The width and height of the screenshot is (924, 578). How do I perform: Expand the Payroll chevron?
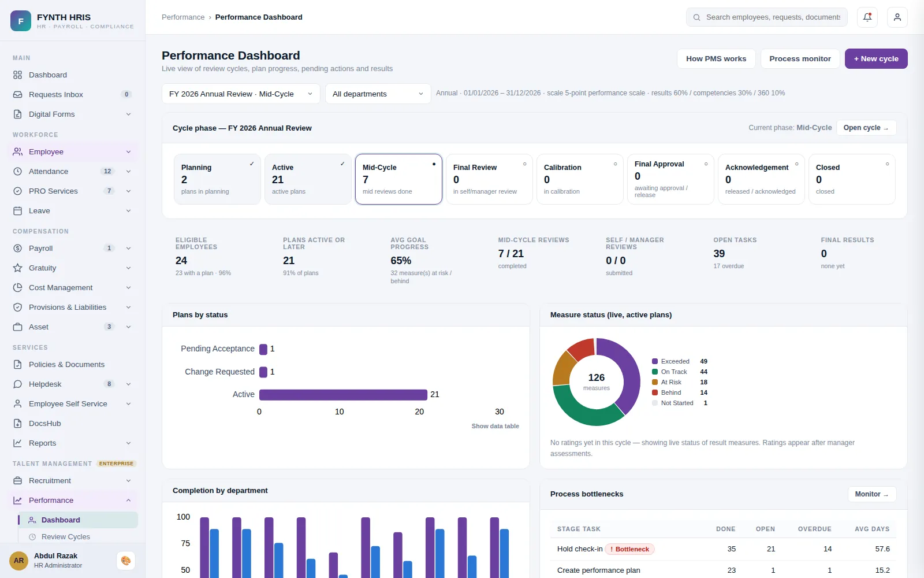tap(128, 249)
